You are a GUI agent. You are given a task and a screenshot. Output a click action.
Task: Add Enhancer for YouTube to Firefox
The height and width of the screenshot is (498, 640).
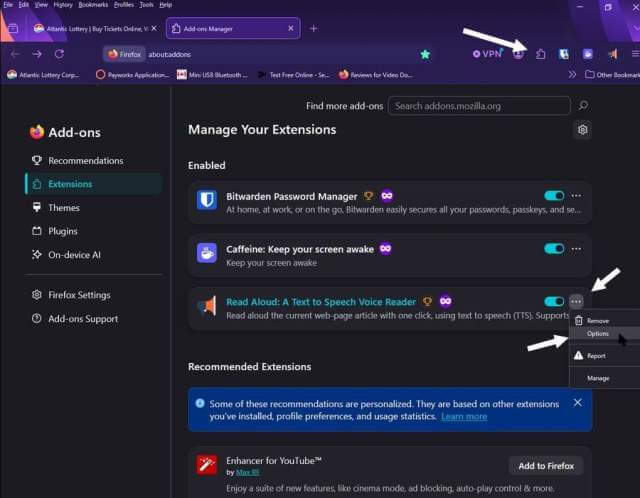tap(546, 466)
